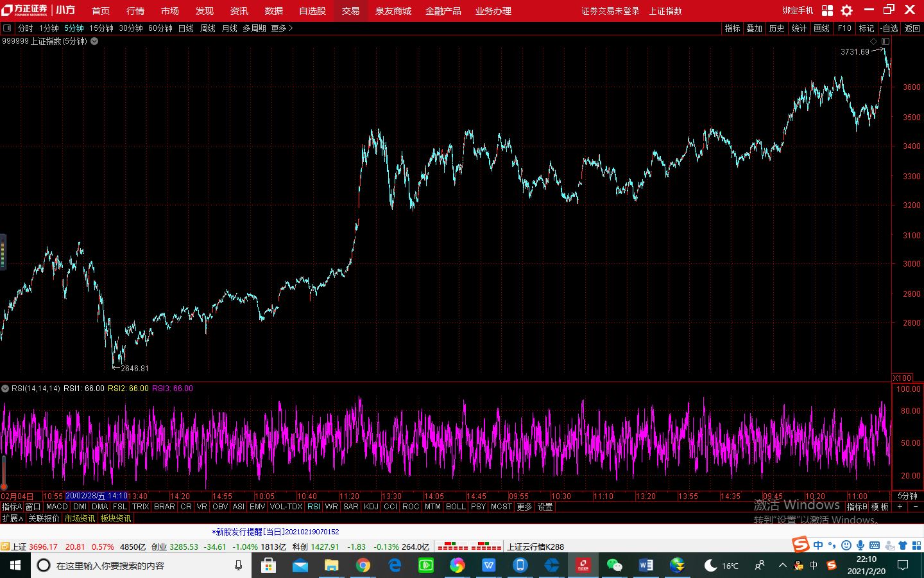Expand dropdown arrow beside 上证指数(5分钟)

click(x=94, y=41)
